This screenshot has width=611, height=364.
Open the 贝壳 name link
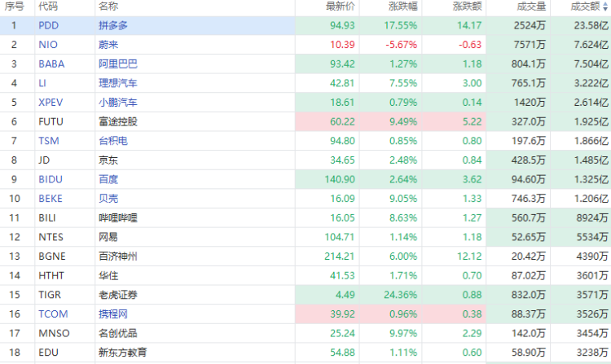click(108, 198)
